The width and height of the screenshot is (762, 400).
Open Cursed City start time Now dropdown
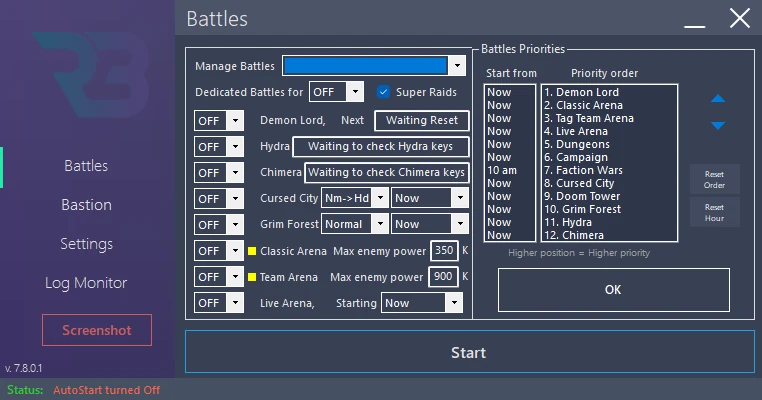pyautogui.click(x=430, y=198)
